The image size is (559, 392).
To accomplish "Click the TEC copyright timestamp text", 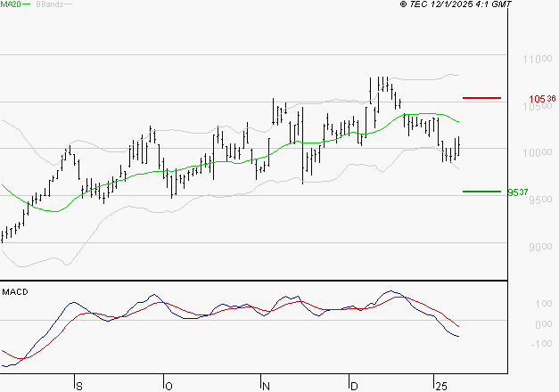I will (x=456, y=4).
